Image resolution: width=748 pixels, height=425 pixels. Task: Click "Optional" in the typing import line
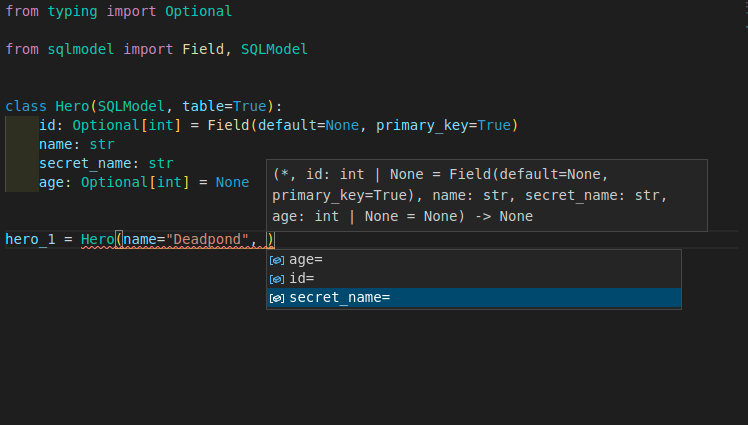click(x=198, y=11)
